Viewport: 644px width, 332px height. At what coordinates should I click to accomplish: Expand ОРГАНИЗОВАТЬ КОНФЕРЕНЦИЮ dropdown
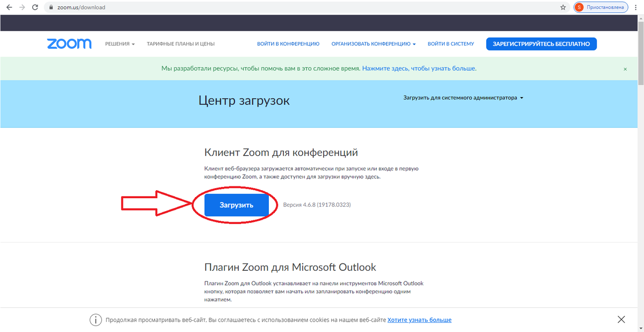(x=374, y=44)
